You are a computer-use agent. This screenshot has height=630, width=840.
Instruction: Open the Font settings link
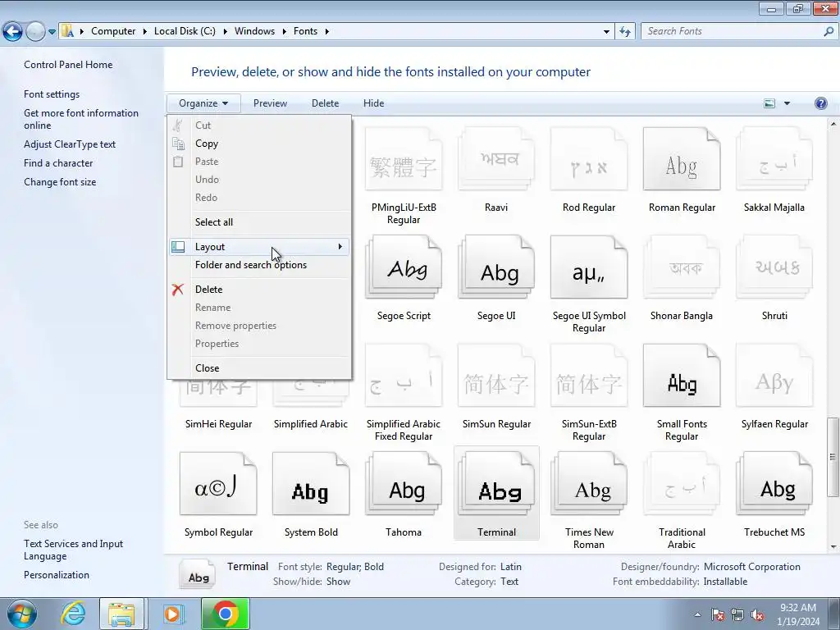pyautogui.click(x=52, y=94)
